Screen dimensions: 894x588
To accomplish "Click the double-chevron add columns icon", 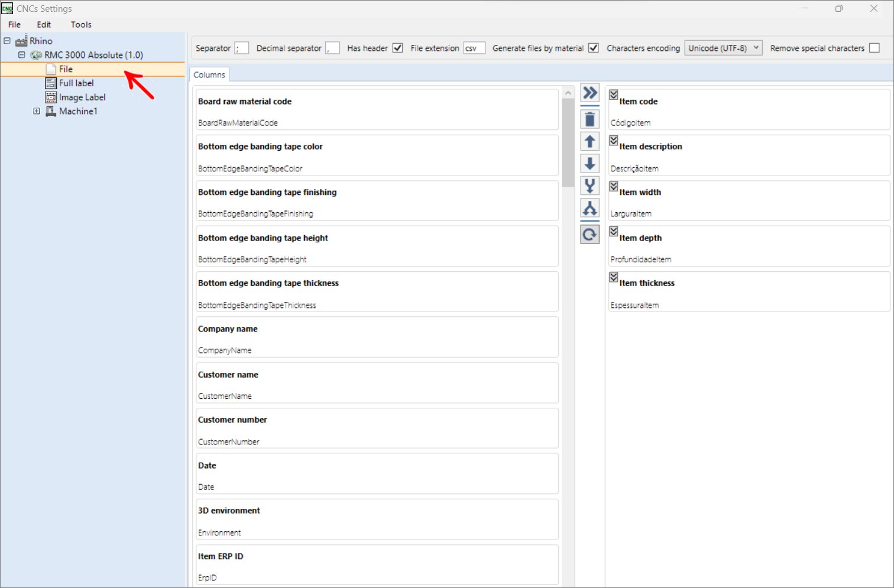I will click(589, 93).
